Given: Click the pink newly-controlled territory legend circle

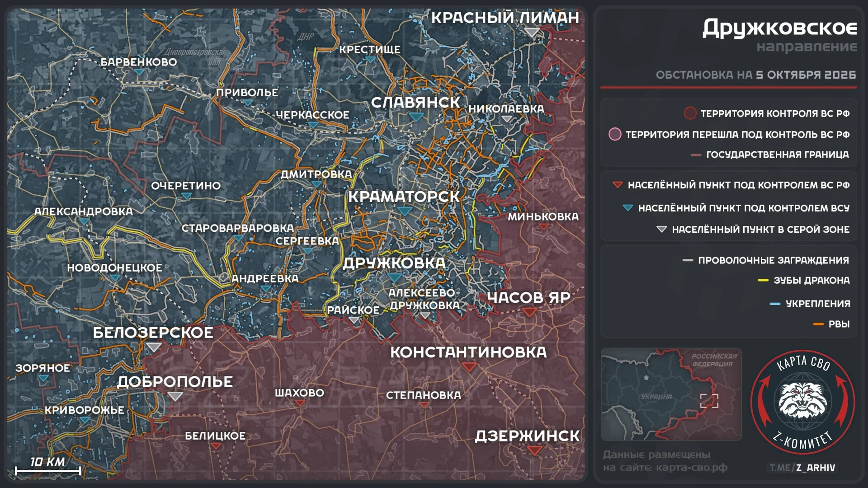Looking at the screenshot, I should pyautogui.click(x=615, y=134).
